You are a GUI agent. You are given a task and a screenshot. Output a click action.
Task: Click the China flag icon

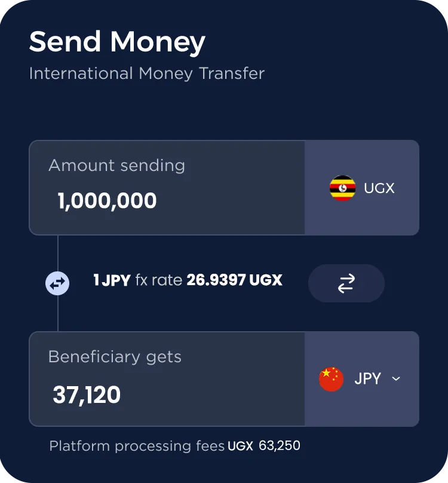pos(332,379)
